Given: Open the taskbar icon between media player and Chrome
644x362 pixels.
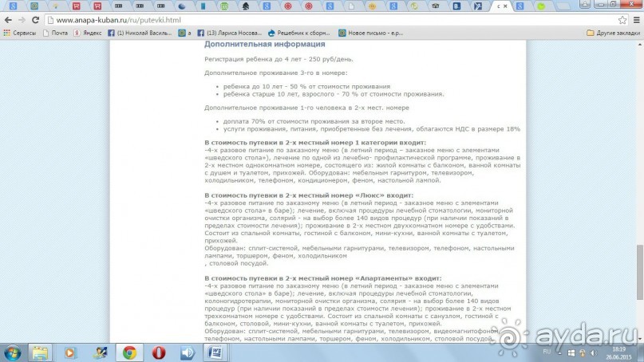Looking at the screenshot, I should point(100,352).
